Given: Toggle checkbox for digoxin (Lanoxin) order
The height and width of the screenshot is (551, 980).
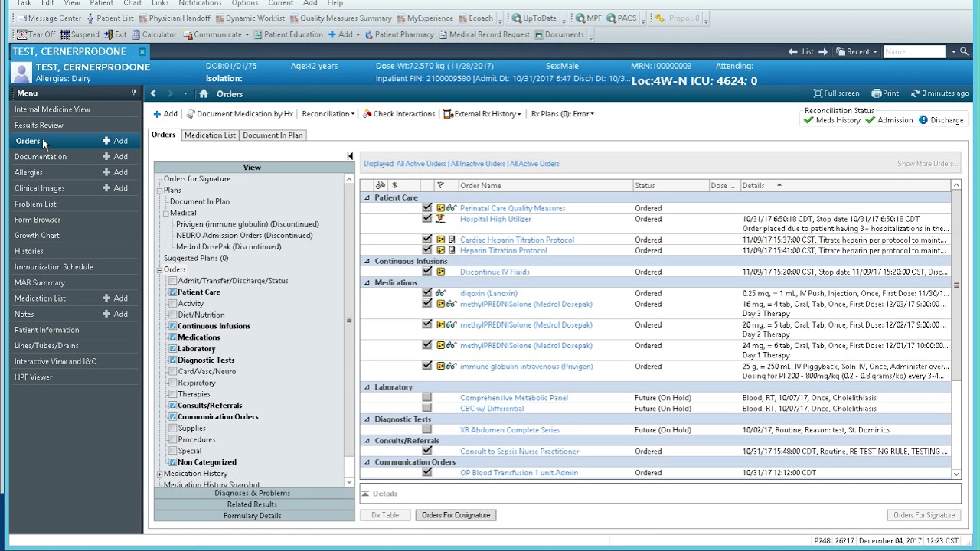Looking at the screenshot, I should click(426, 292).
